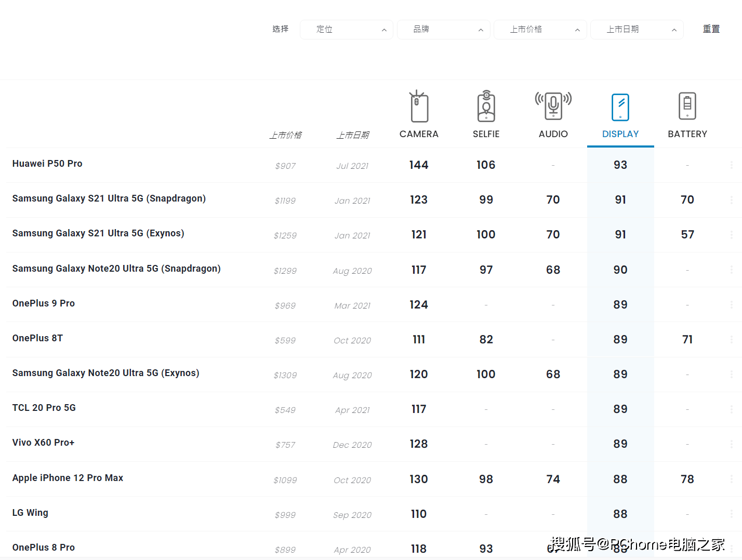Click the Battery phone icon
The image size is (742, 560).
(x=687, y=106)
